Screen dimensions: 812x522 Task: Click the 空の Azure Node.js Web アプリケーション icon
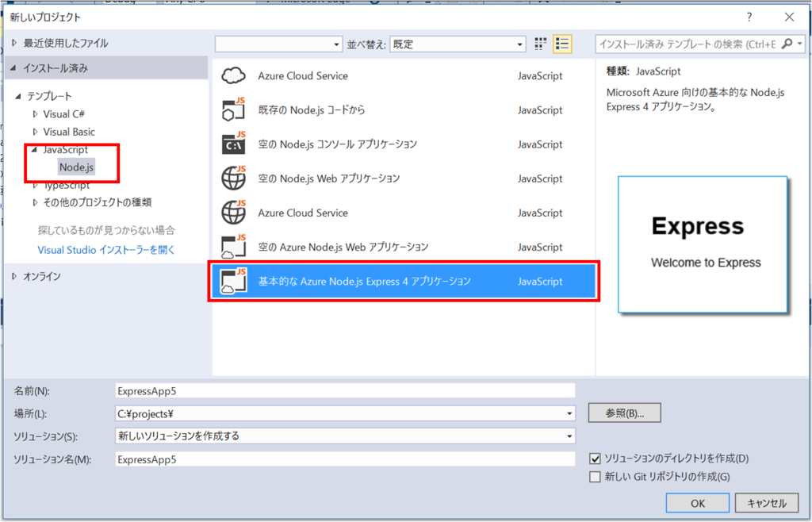pos(234,247)
